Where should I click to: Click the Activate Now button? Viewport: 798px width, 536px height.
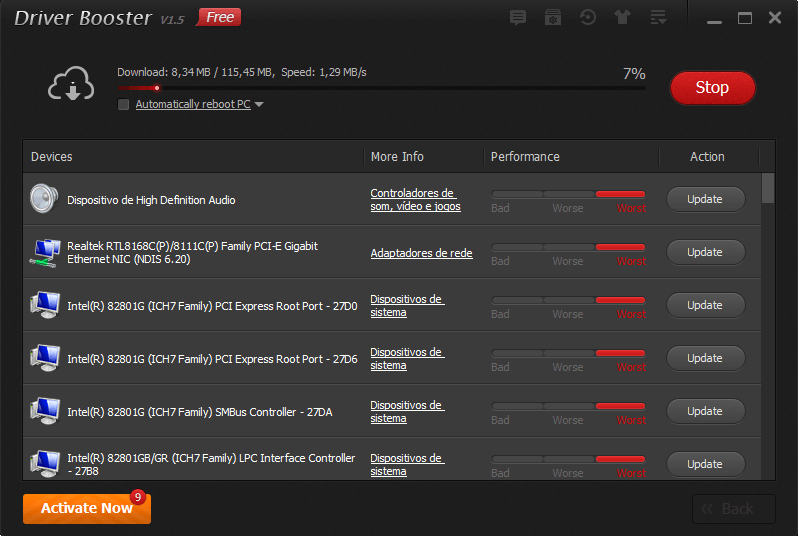pyautogui.click(x=87, y=509)
